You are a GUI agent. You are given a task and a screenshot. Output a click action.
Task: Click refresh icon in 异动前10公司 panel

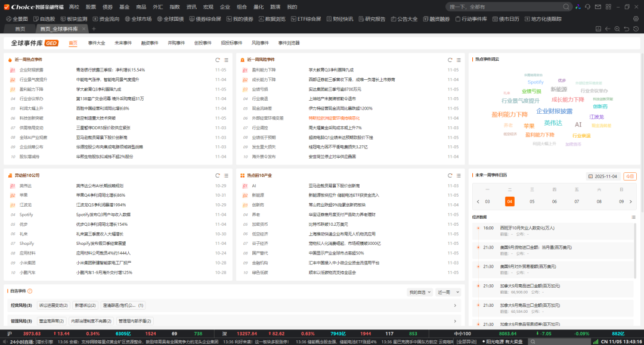pyautogui.click(x=218, y=176)
